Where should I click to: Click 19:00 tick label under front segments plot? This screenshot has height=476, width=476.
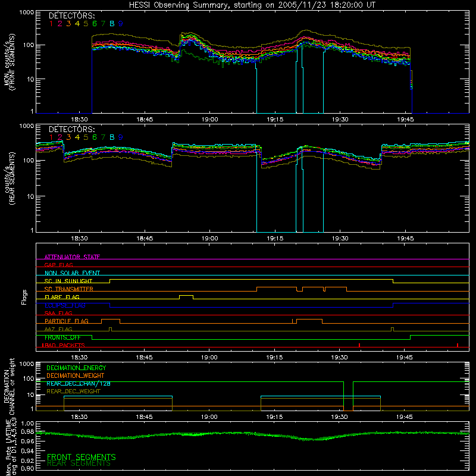click(209, 120)
